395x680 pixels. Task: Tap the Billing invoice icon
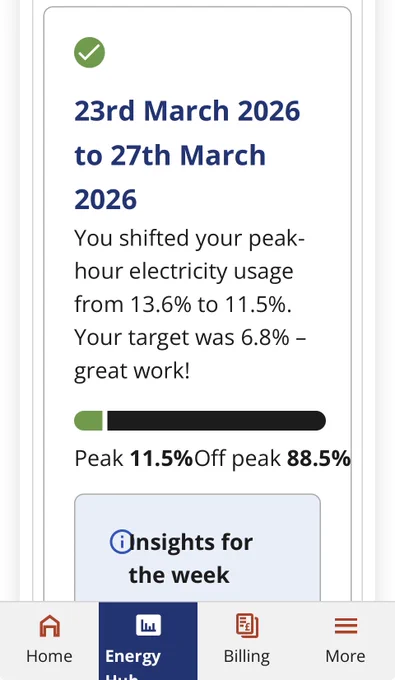pyautogui.click(x=247, y=625)
